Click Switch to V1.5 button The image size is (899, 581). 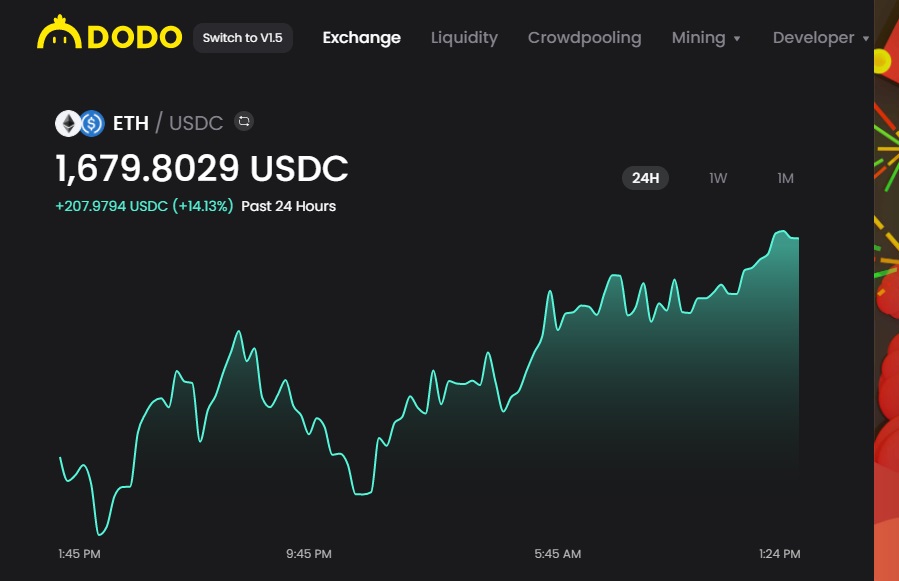(x=243, y=38)
